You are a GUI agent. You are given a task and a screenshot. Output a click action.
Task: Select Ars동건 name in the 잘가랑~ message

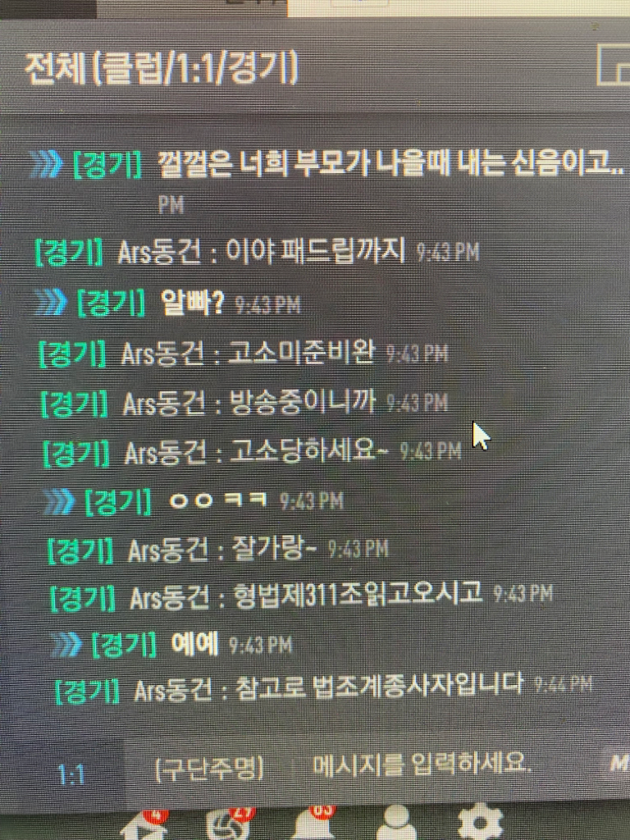[167, 550]
